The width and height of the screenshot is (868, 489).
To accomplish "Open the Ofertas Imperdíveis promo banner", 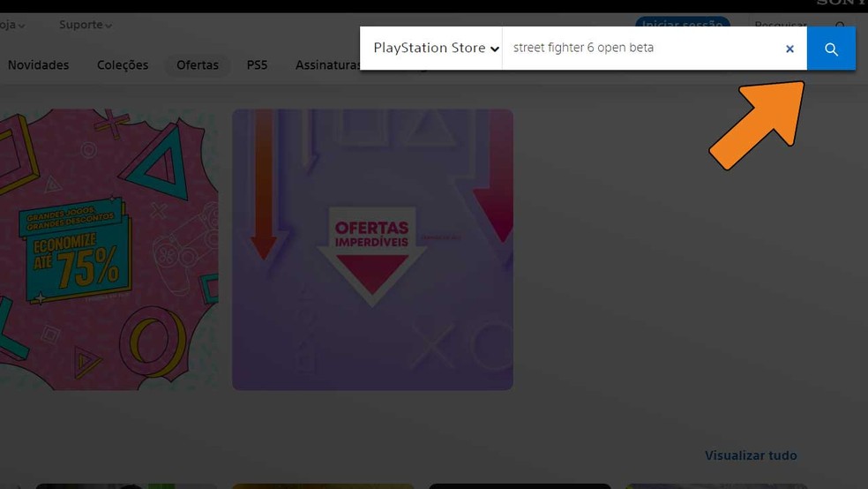I will [372, 250].
